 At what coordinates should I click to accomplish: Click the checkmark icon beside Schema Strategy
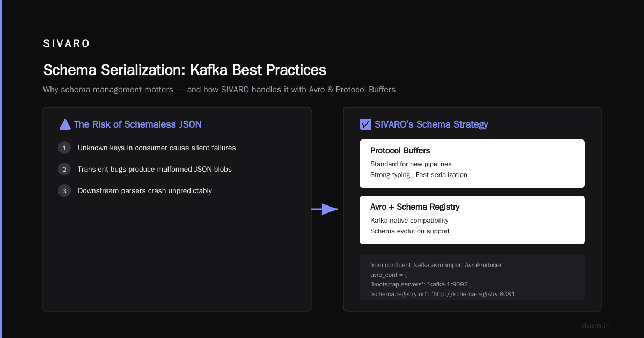point(365,124)
